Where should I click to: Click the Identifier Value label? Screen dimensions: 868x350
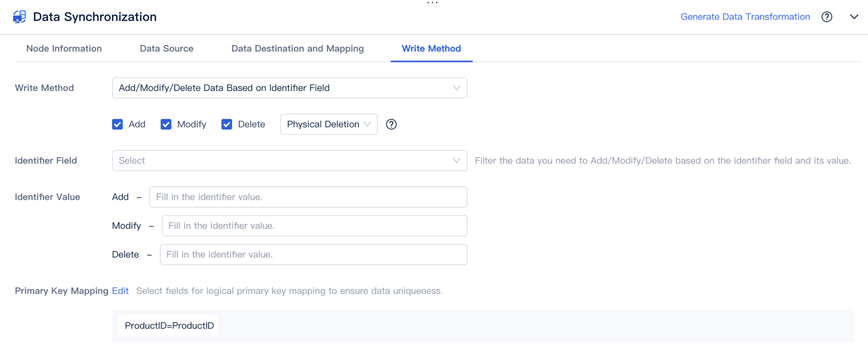click(x=48, y=197)
